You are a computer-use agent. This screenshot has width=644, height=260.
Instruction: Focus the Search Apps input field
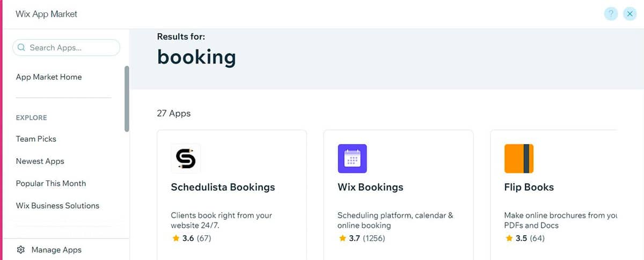click(x=66, y=47)
